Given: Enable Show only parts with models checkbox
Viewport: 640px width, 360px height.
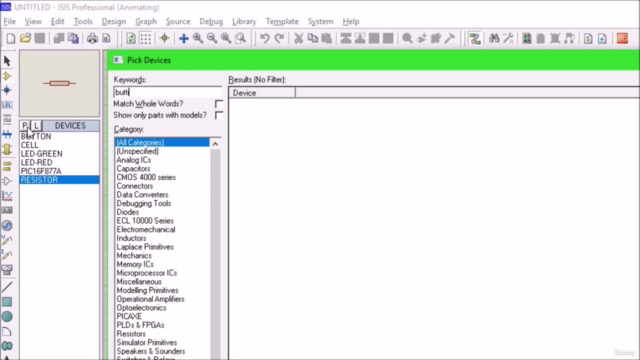Looking at the screenshot, I should click(x=219, y=115).
